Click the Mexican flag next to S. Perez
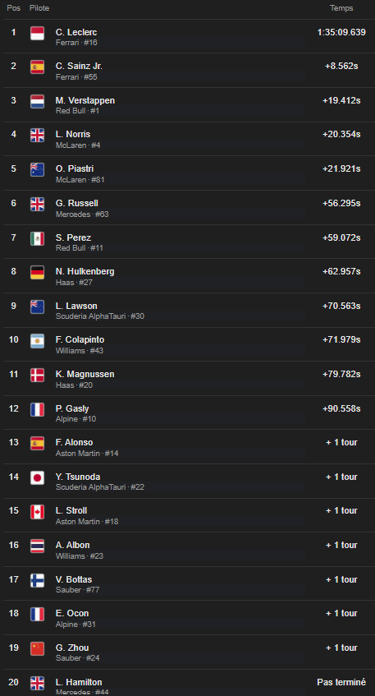Screen dimensions: 375x696 pos(37,239)
